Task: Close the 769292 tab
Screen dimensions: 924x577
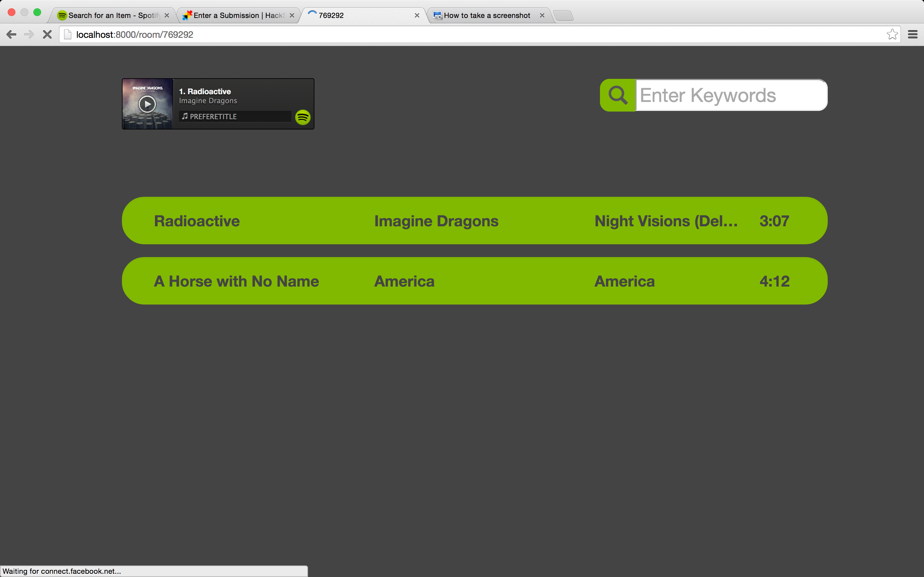Action: (x=417, y=15)
